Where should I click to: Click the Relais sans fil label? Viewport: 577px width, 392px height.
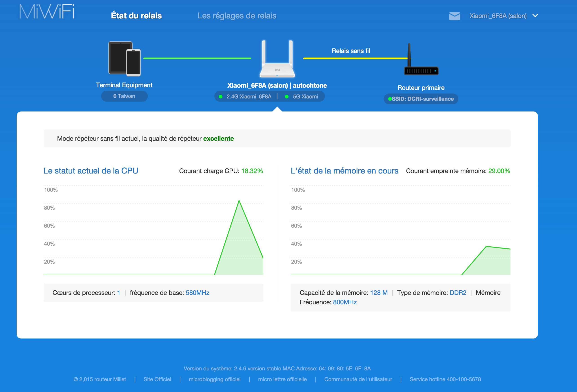pyautogui.click(x=351, y=51)
